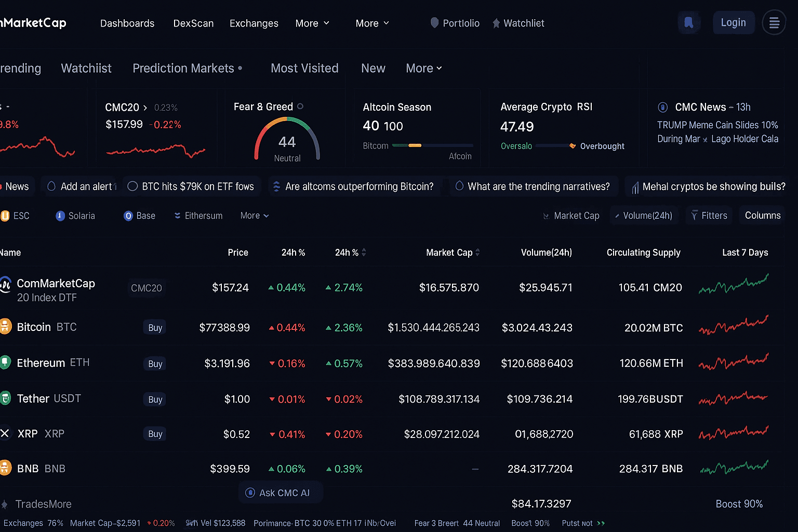Screen dimensions: 798x532
Task: Click the Bitcoin coin logo
Action: [x=5, y=327]
